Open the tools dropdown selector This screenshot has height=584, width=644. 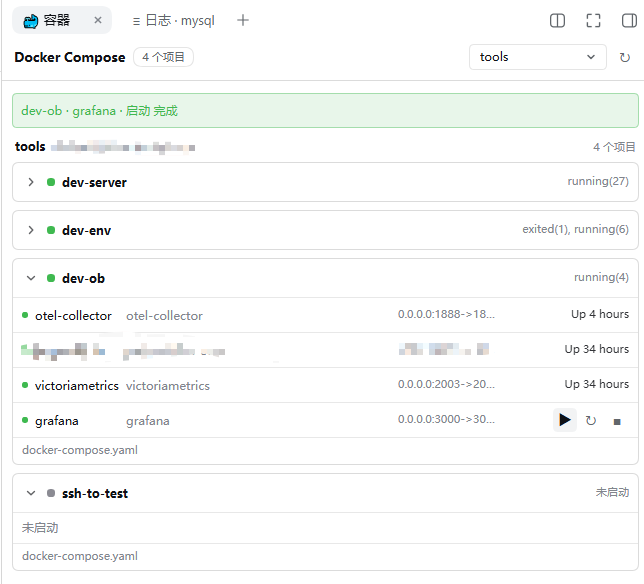538,57
